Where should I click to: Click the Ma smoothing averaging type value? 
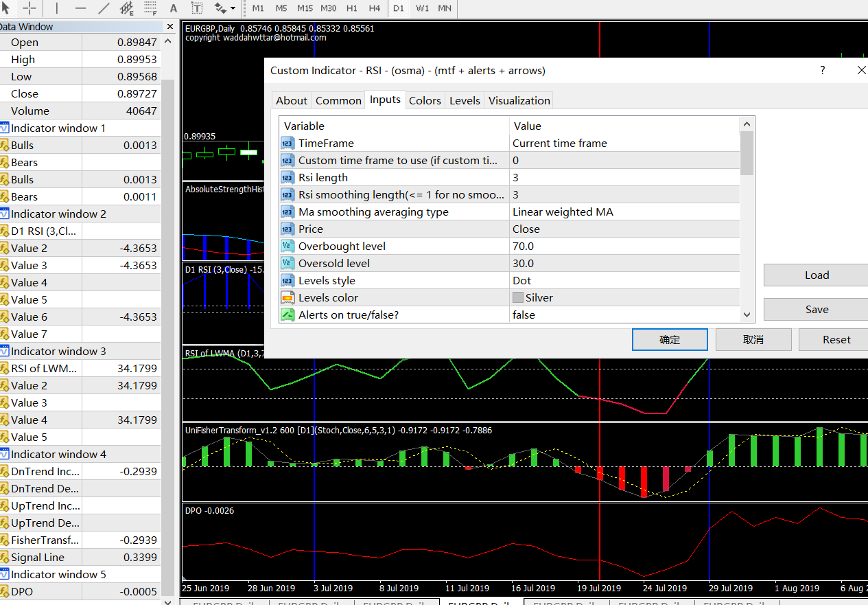[x=624, y=212]
